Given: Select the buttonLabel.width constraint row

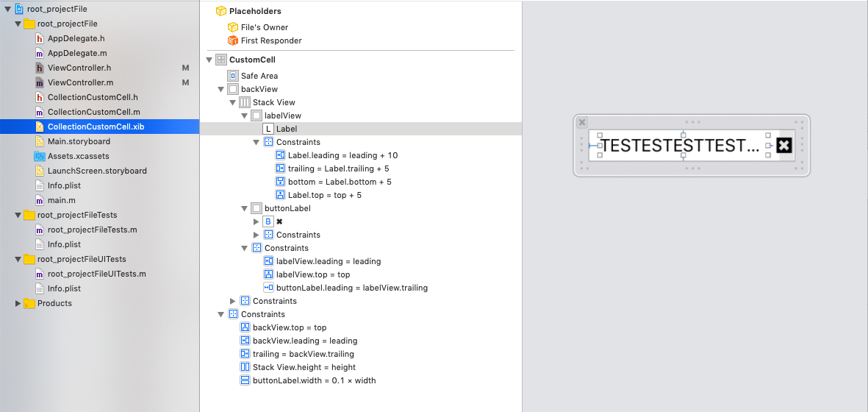Looking at the screenshot, I should tap(314, 380).
